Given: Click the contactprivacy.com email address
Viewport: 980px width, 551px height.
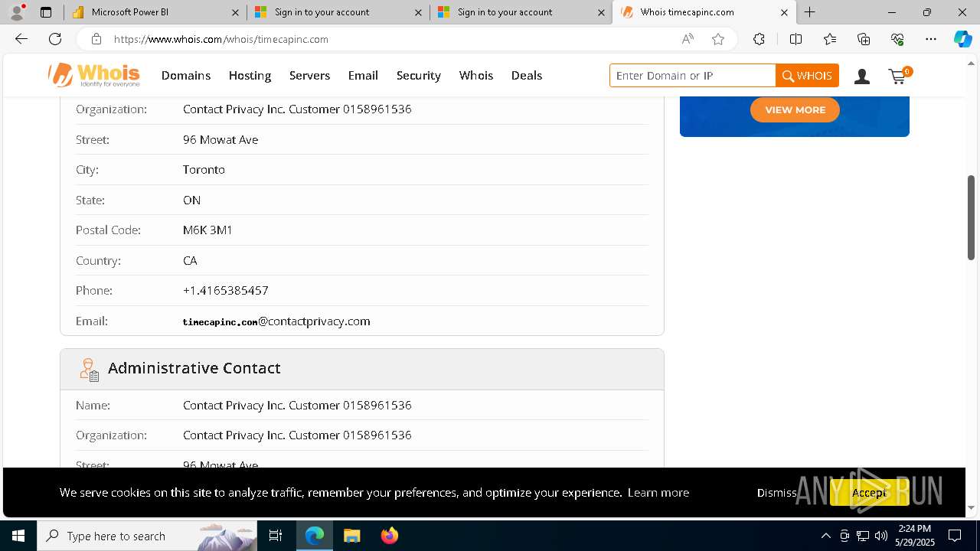Looking at the screenshot, I should tap(276, 321).
